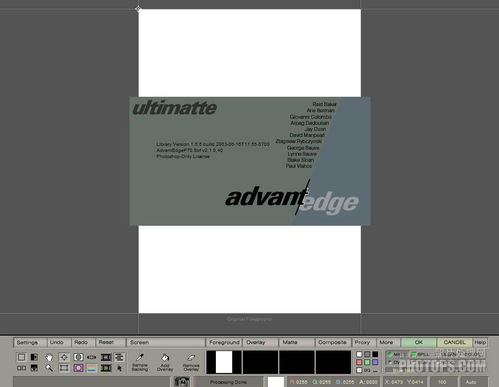Click the A 0000 alpha readout

369,382
